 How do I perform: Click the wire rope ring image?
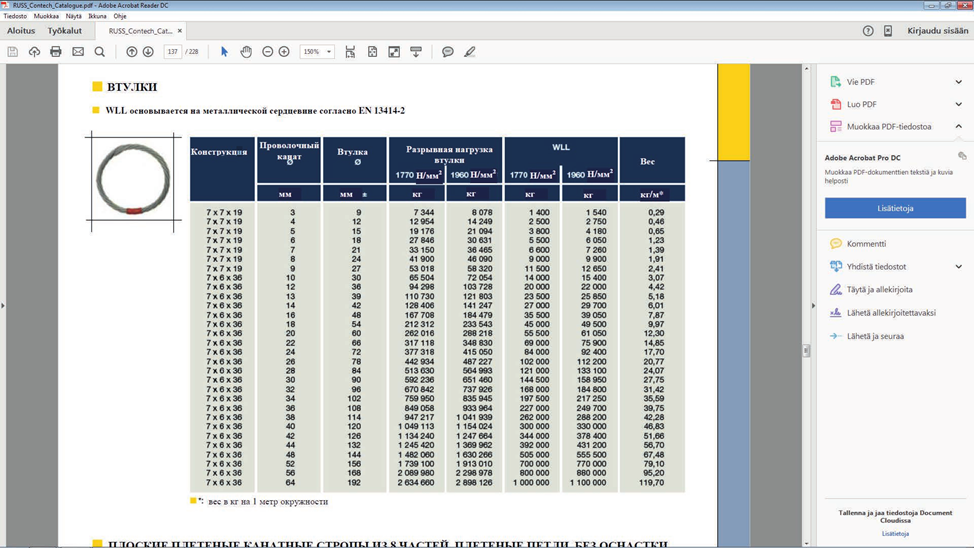tap(133, 180)
